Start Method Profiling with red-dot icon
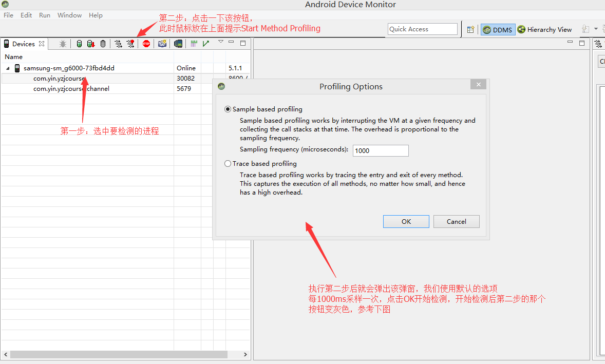This screenshot has width=605, height=364. 130,44
